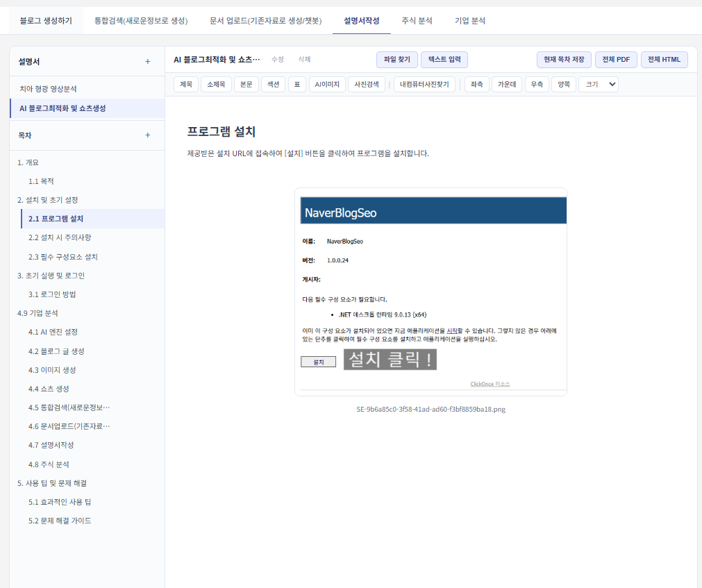Click the 사진검색 toolbar button
The width and height of the screenshot is (702, 588).
point(367,84)
